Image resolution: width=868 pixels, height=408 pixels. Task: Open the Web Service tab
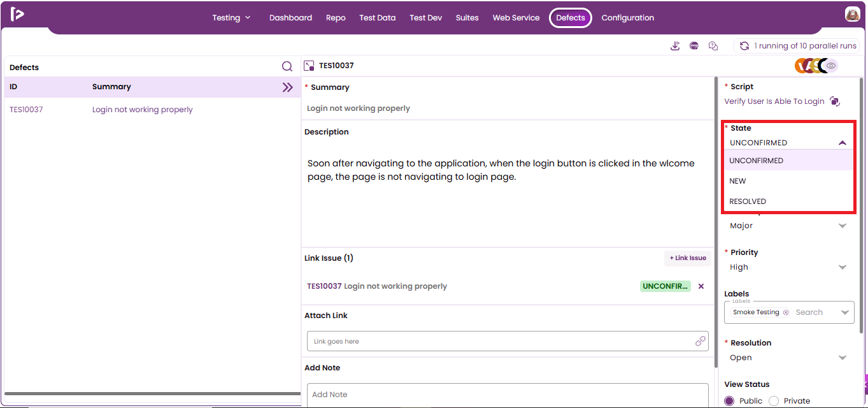click(516, 18)
